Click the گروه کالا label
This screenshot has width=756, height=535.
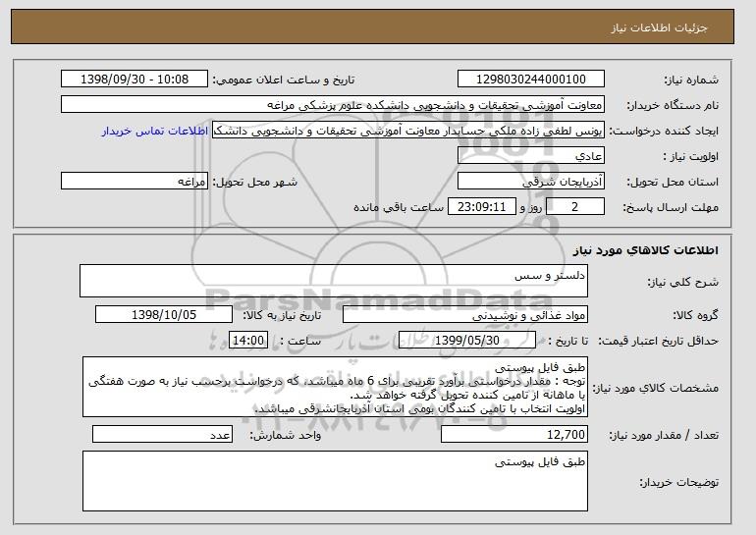point(696,316)
